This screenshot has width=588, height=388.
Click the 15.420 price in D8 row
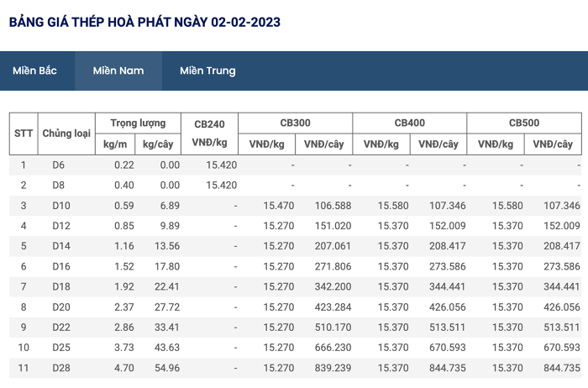(221, 186)
